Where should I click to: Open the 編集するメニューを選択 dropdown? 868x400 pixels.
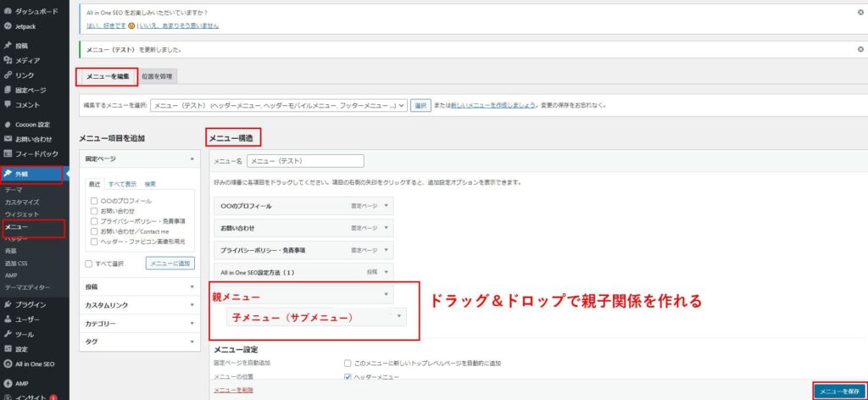[279, 105]
